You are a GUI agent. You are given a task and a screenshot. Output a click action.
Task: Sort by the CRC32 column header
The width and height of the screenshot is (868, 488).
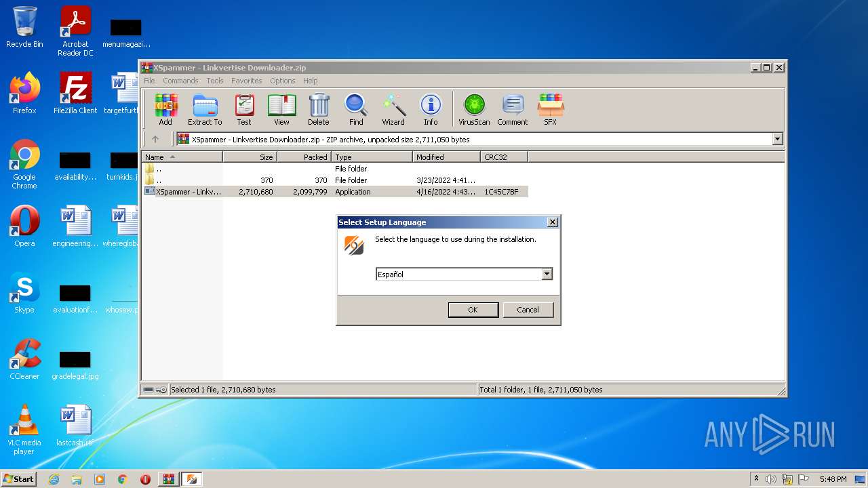504,157
